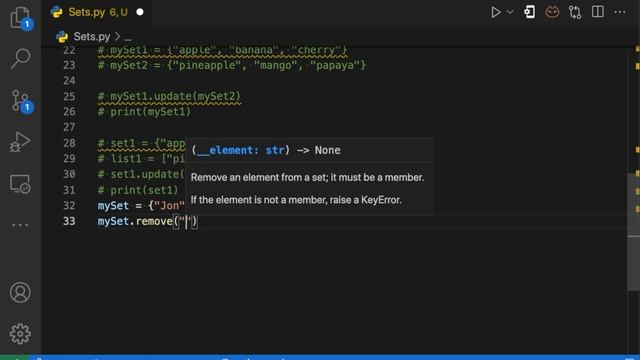The width and height of the screenshot is (640, 360).
Task: Click Sets.py in the breadcrumb
Action: [91, 37]
